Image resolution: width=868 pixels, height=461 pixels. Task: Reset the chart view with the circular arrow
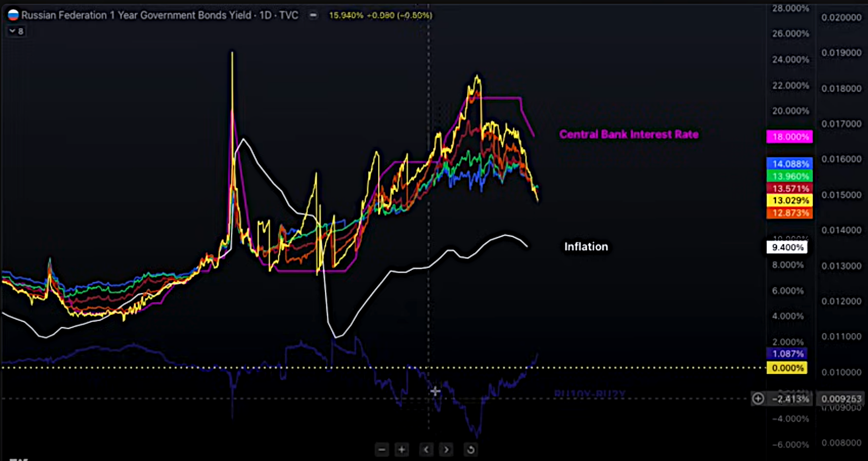[x=471, y=449]
